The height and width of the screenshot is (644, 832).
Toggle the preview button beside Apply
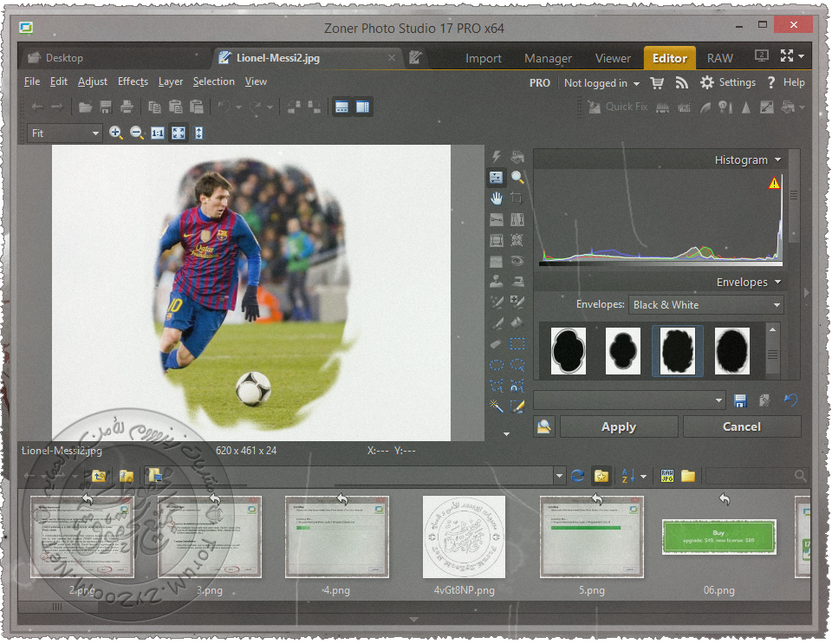pyautogui.click(x=544, y=427)
